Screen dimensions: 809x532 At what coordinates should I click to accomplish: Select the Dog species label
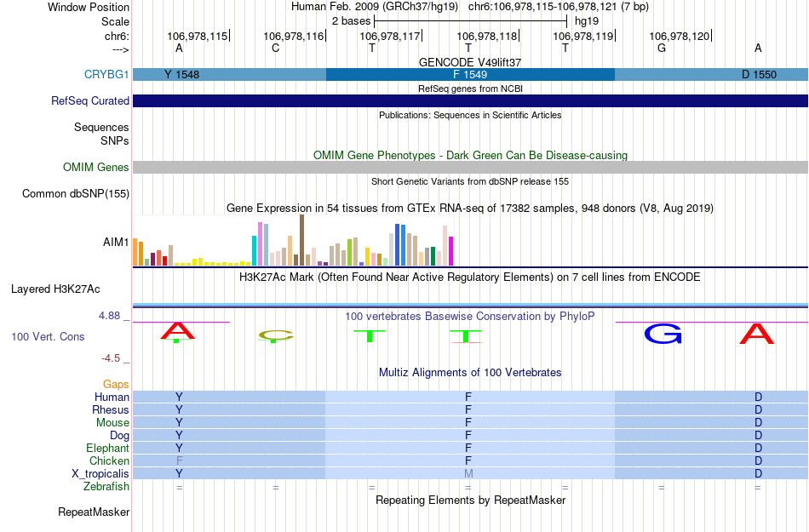click(119, 436)
